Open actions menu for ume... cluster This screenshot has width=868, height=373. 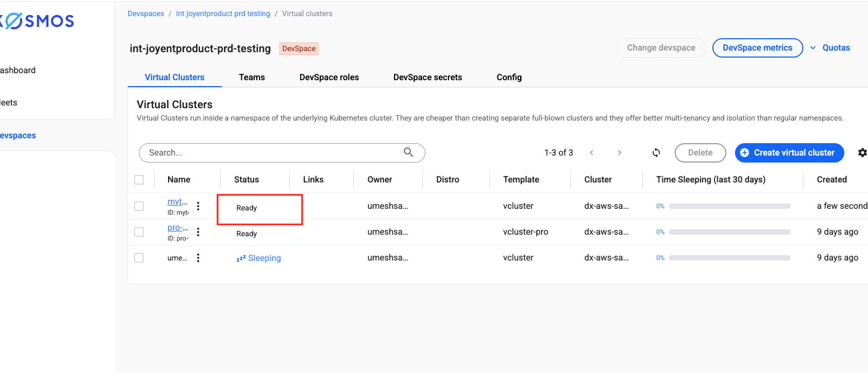coord(198,258)
